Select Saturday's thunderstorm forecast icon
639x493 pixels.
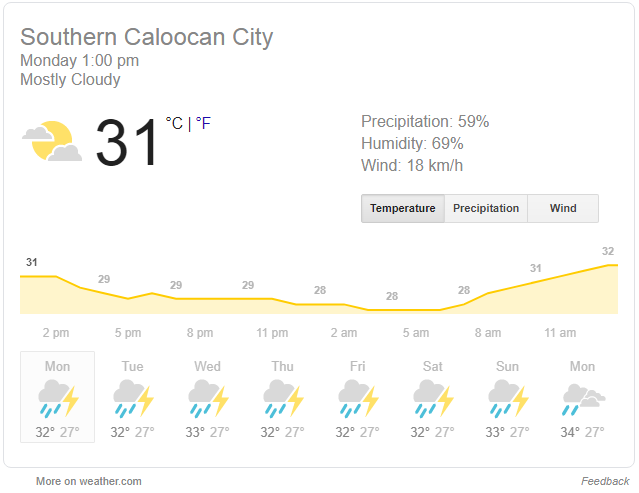pyautogui.click(x=433, y=399)
